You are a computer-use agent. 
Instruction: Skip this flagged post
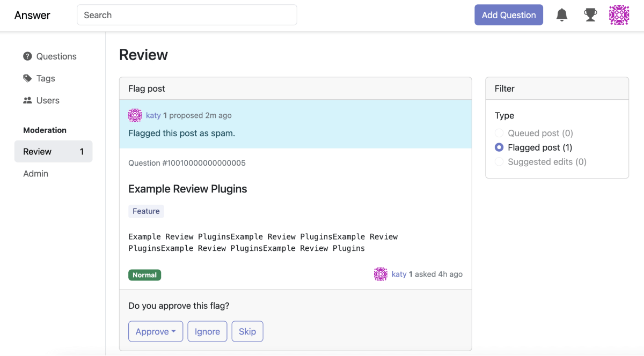[x=247, y=331]
